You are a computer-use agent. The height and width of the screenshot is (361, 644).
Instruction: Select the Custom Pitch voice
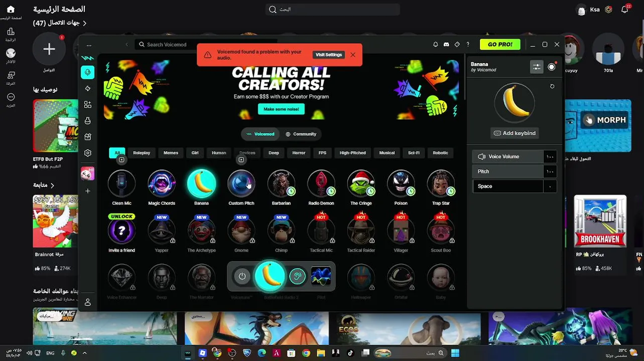click(241, 184)
